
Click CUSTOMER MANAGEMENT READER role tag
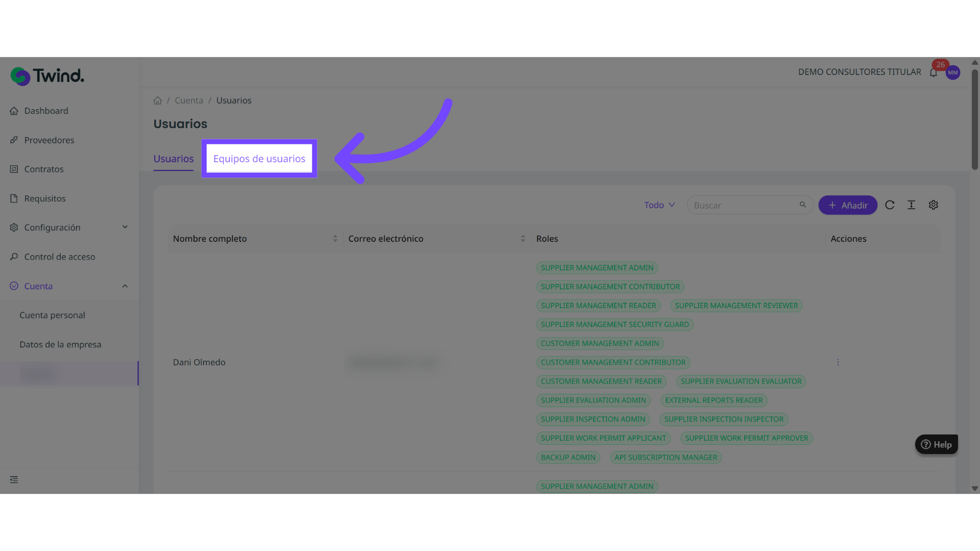(601, 381)
